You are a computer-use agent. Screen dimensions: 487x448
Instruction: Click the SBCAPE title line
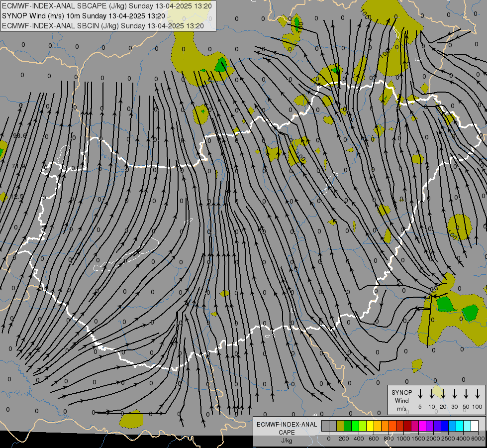[x=107, y=6]
